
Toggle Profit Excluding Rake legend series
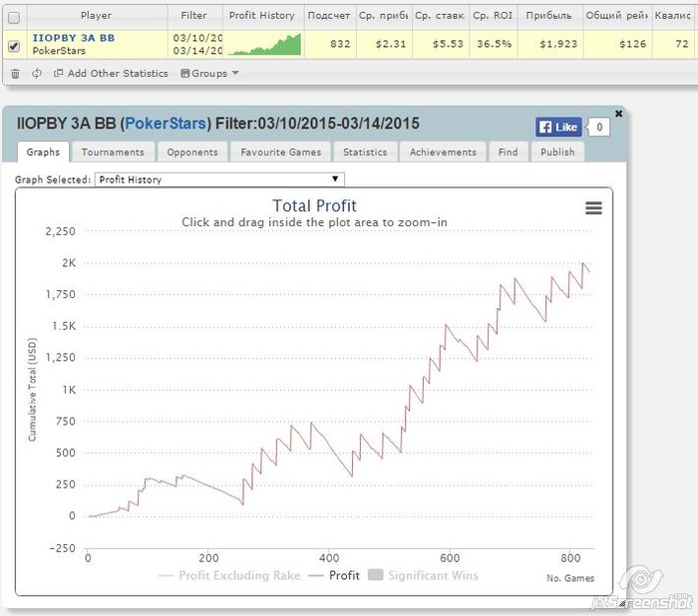[x=229, y=575]
